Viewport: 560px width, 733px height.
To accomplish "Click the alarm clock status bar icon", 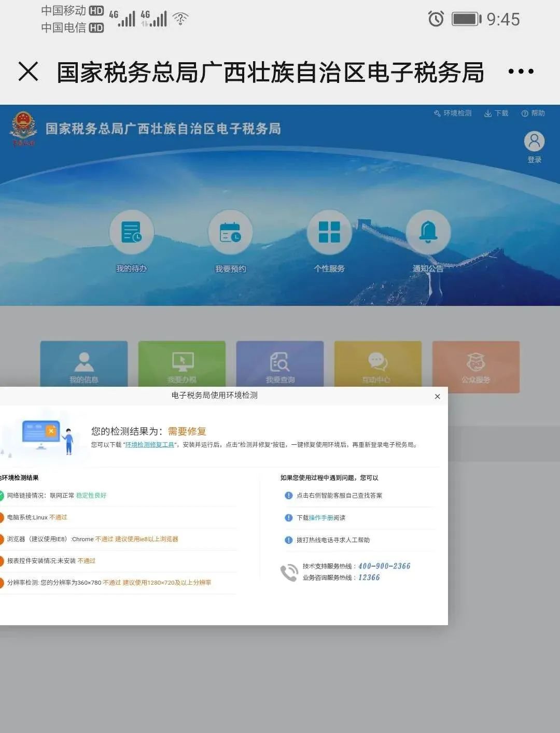I will coord(436,19).
